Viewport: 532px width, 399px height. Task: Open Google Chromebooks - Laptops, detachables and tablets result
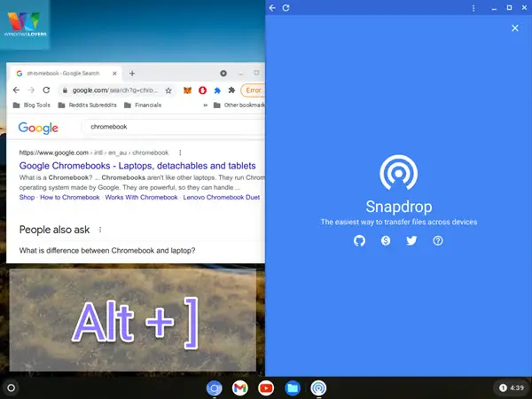tap(137, 166)
